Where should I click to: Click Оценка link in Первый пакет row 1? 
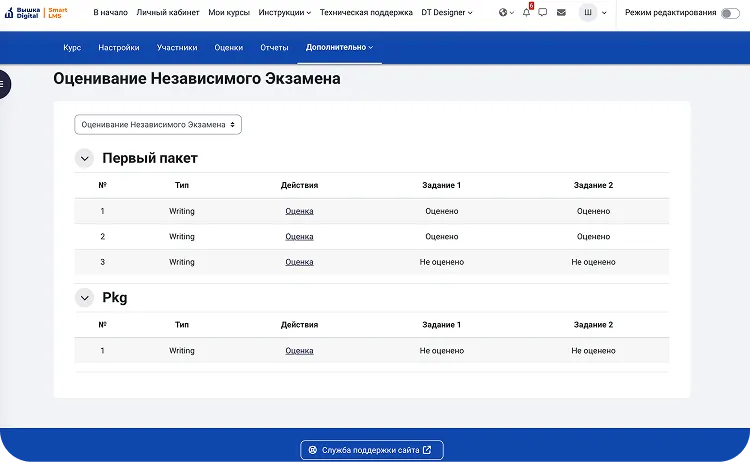[299, 211]
